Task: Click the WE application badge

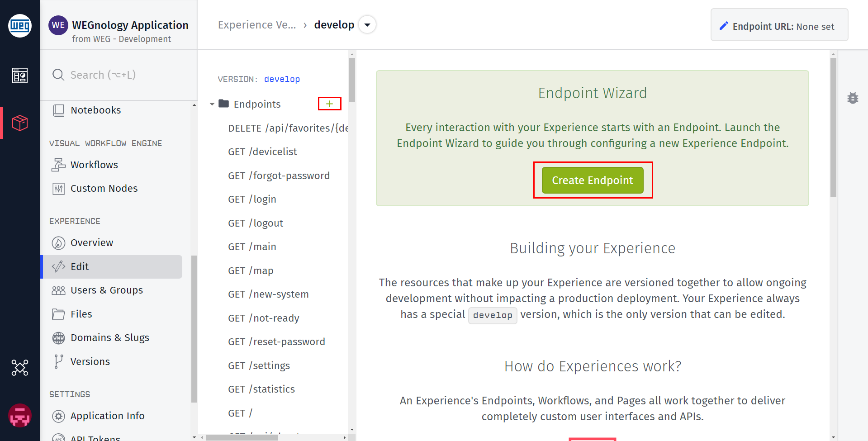Action: pos(58,25)
